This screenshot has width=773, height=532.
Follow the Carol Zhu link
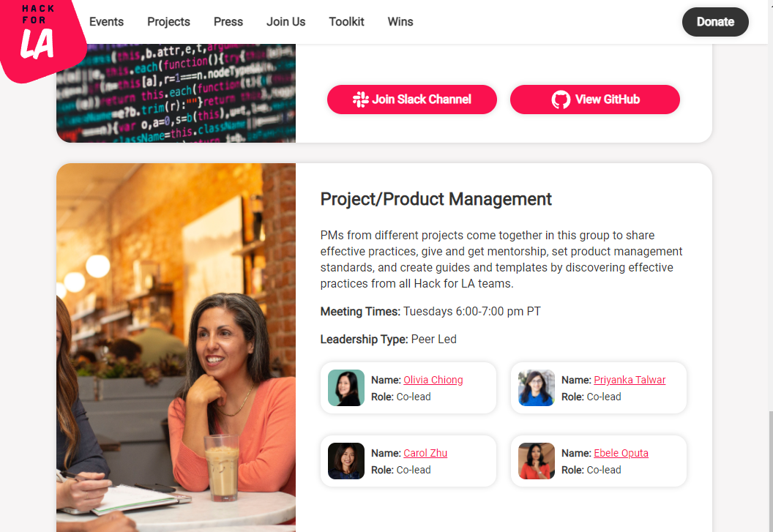click(x=425, y=453)
